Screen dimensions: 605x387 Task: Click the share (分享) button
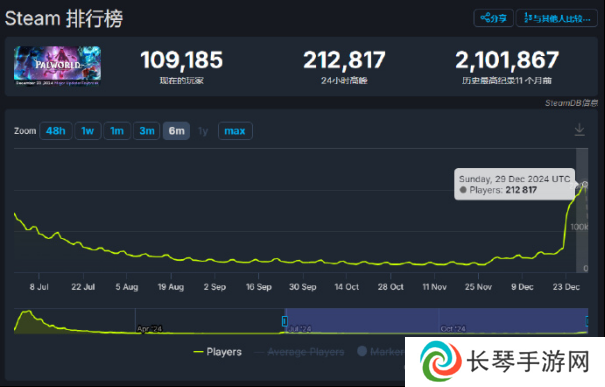(x=493, y=18)
